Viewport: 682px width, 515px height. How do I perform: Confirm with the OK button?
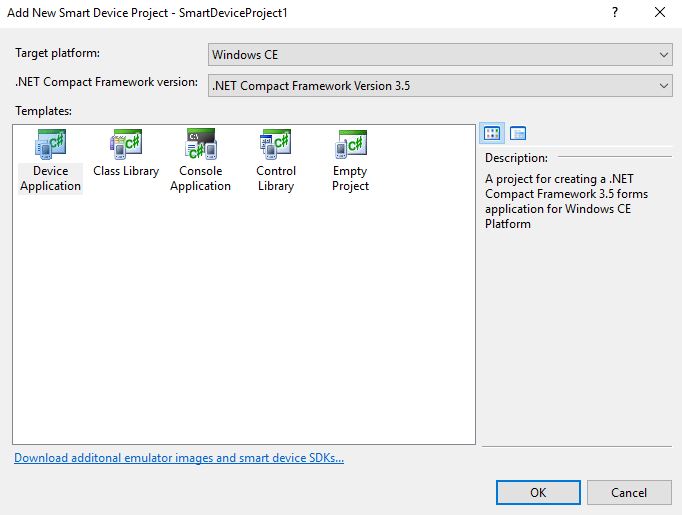[x=538, y=492]
